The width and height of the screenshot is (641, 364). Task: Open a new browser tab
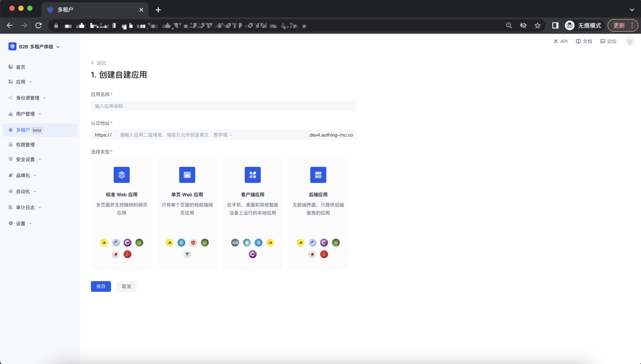tap(158, 10)
